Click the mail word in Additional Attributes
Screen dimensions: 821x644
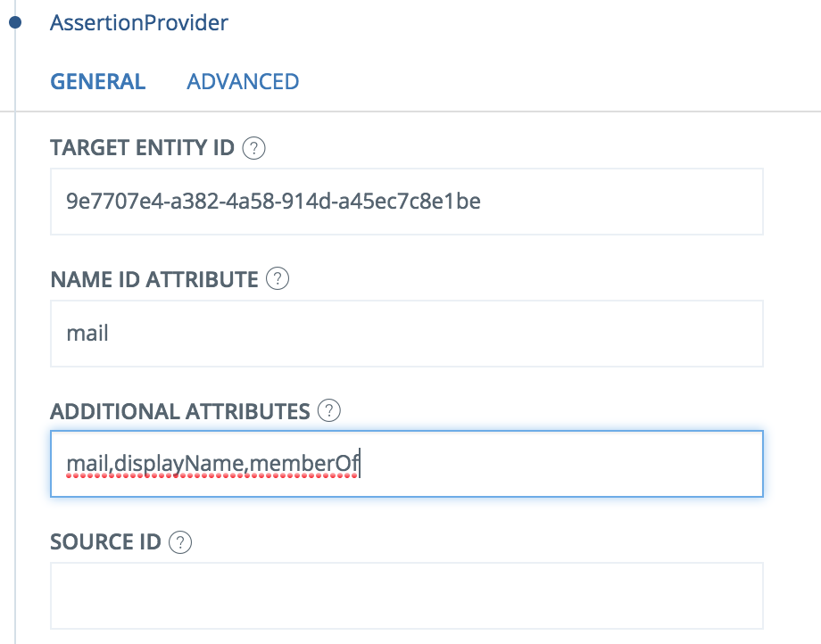[x=87, y=464]
